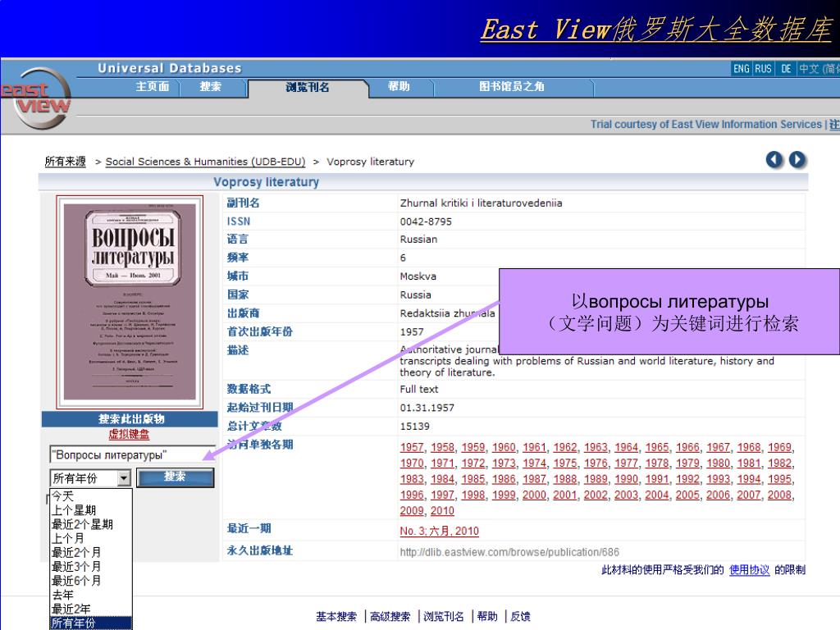Click footer link 浏览刊名
The width and height of the screenshot is (840, 630).
444,617
